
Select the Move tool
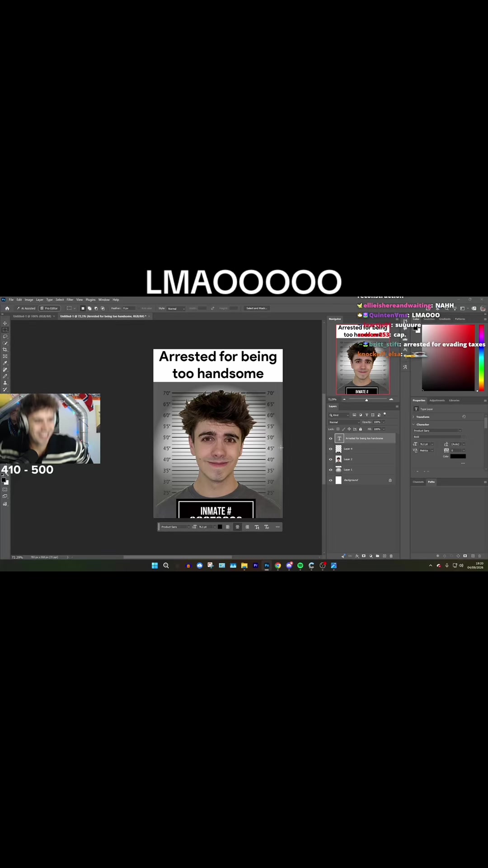click(x=5, y=323)
